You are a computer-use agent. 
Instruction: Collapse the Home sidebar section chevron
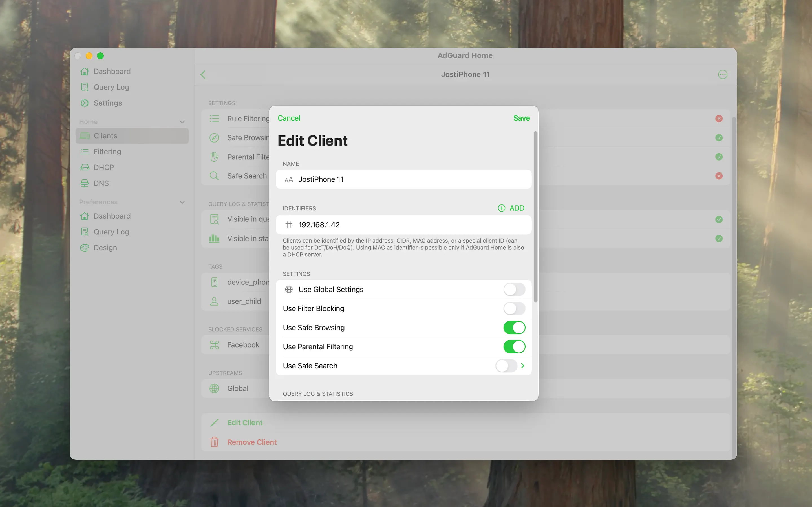tap(182, 122)
